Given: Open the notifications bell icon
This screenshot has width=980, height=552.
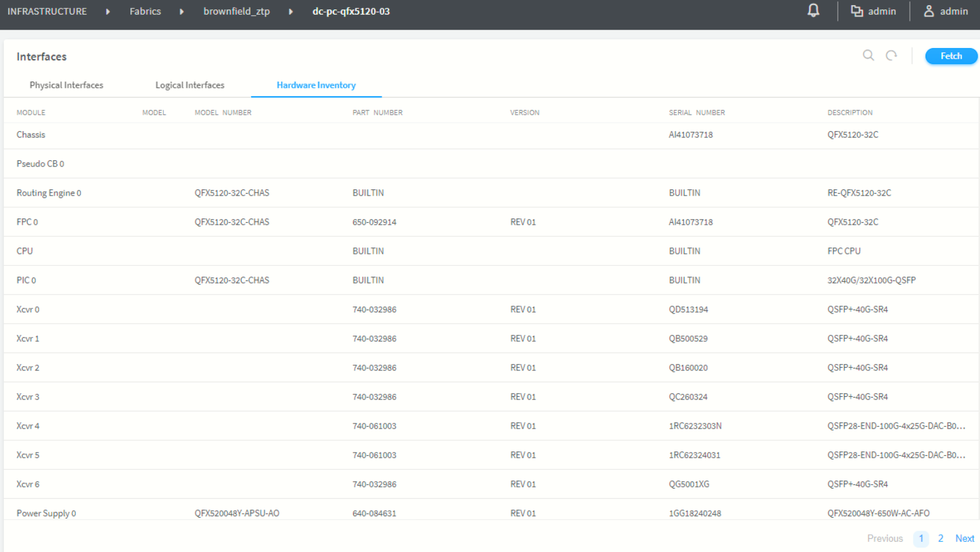Looking at the screenshot, I should [x=813, y=11].
